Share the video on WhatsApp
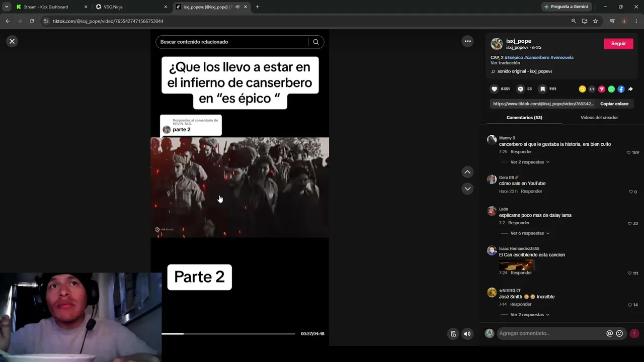This screenshot has width=644, height=362. click(611, 89)
